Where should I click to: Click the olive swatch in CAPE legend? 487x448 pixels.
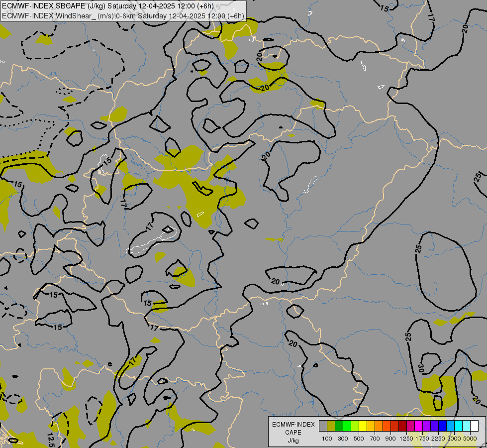(331, 426)
